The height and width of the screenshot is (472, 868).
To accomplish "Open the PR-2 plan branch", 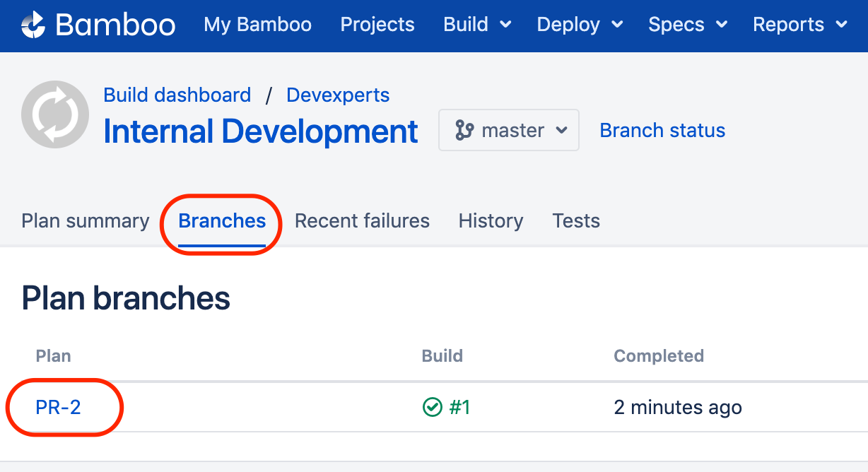I will click(58, 407).
